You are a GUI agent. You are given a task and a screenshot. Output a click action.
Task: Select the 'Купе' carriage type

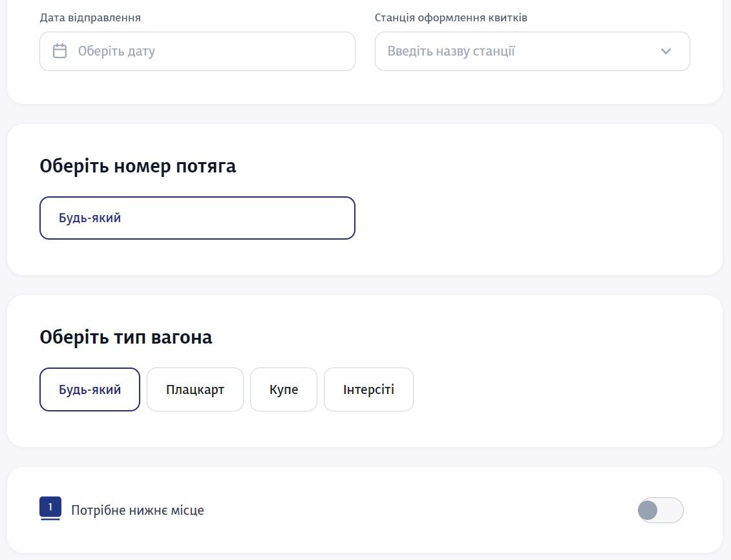(x=284, y=389)
